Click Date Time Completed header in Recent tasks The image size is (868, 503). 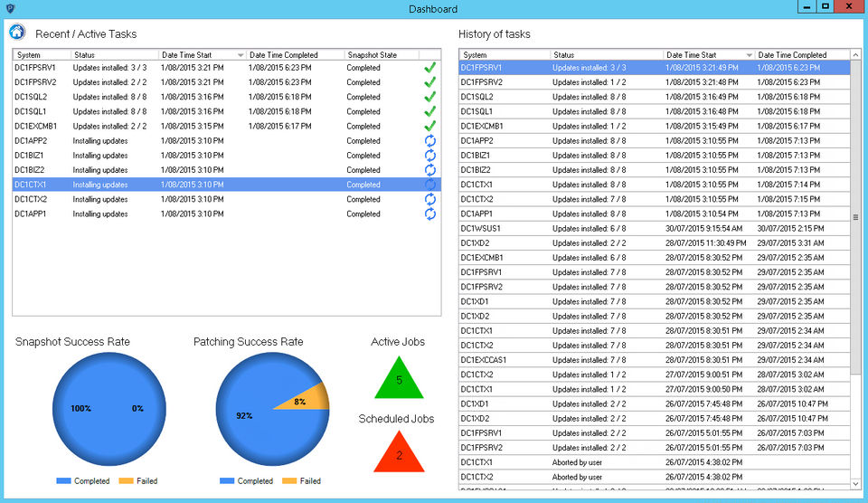pos(295,55)
